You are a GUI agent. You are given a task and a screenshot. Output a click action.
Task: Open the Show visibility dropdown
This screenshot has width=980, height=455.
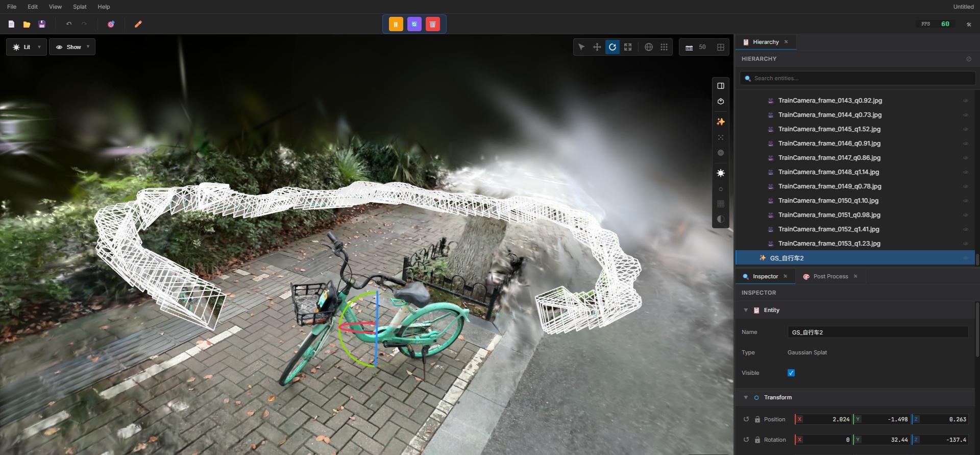pyautogui.click(x=72, y=47)
